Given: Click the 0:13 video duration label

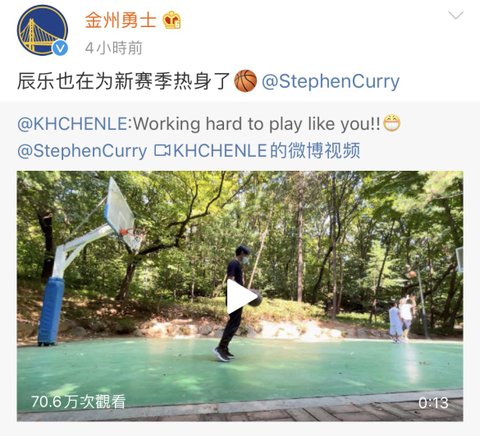Looking at the screenshot, I should (433, 403).
